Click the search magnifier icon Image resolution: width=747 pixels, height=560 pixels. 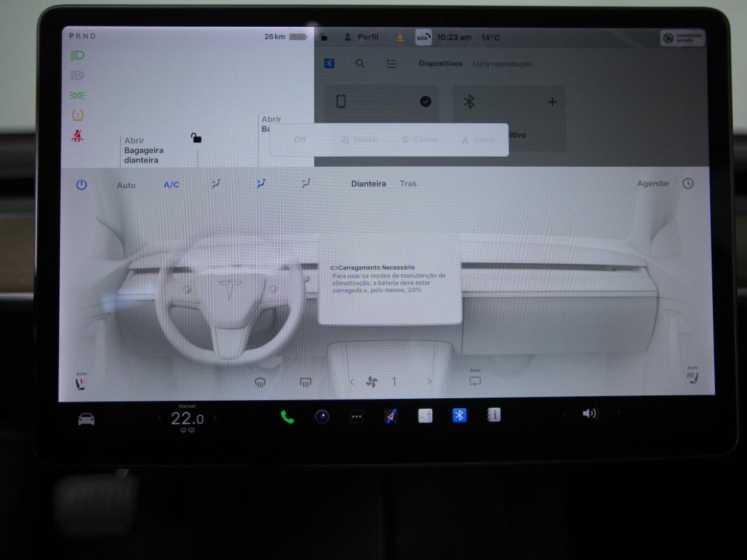(x=360, y=63)
